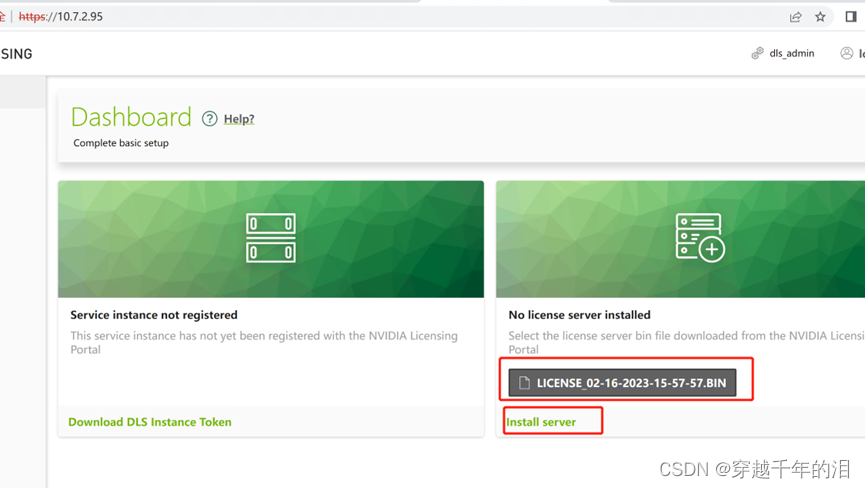Click the file icon on LICENSE bin button
Viewport: 865px width, 488px height.
click(x=524, y=383)
